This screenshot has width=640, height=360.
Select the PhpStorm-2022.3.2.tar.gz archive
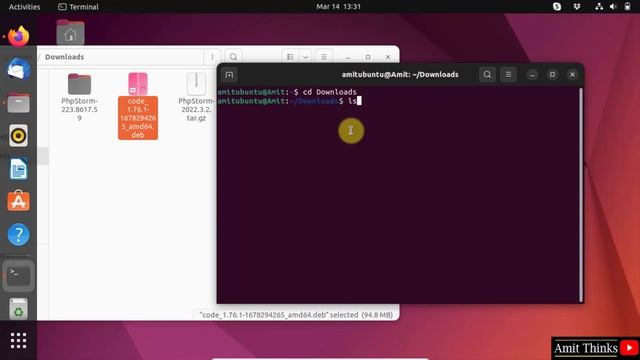coord(196,97)
